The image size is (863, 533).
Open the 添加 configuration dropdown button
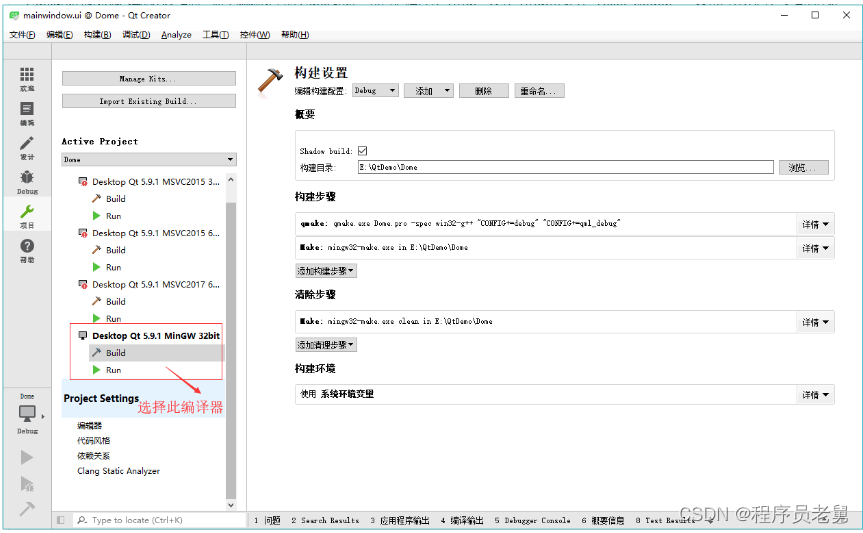coord(429,91)
